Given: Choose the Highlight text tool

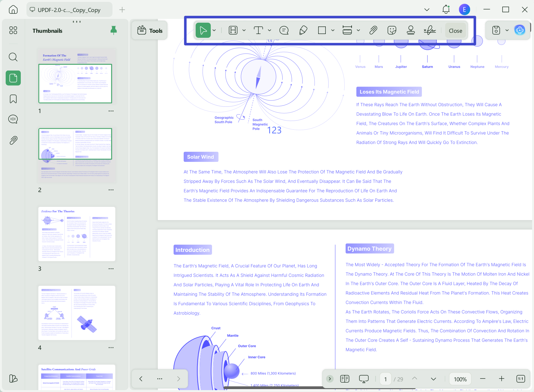Looking at the screenshot, I should (x=233, y=31).
